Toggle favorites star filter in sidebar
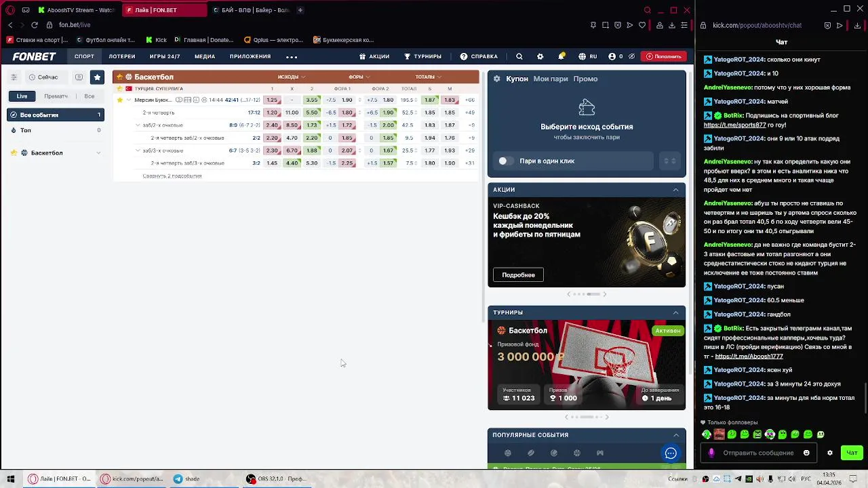The width and height of the screenshot is (868, 488). point(97,77)
